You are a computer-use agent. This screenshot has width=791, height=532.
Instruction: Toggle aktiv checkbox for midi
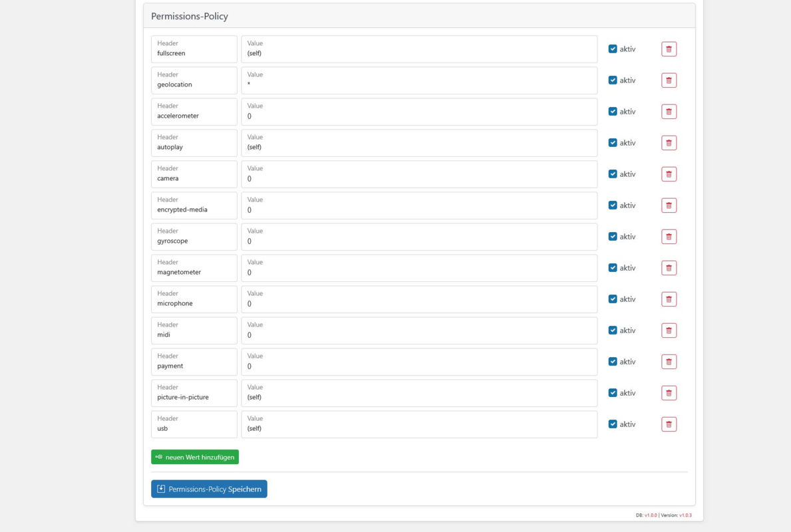click(613, 331)
